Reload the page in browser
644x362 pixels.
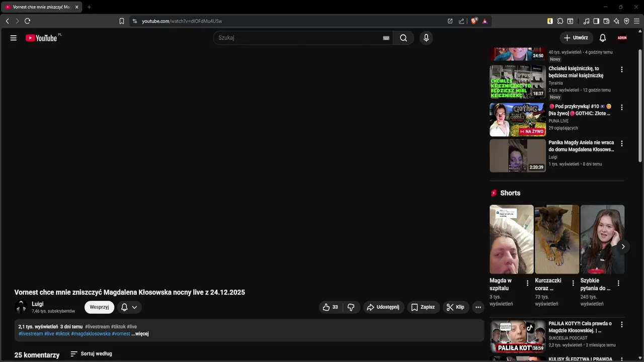tap(28, 21)
